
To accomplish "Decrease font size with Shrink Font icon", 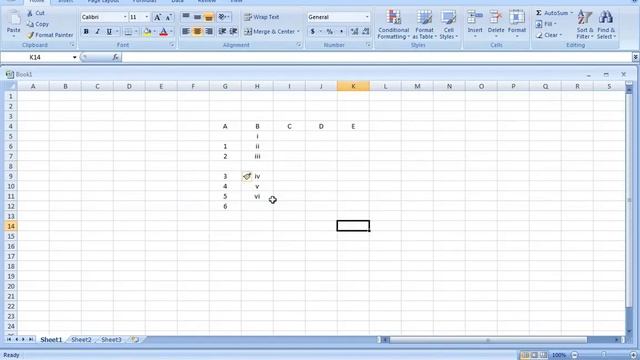I will point(168,17).
